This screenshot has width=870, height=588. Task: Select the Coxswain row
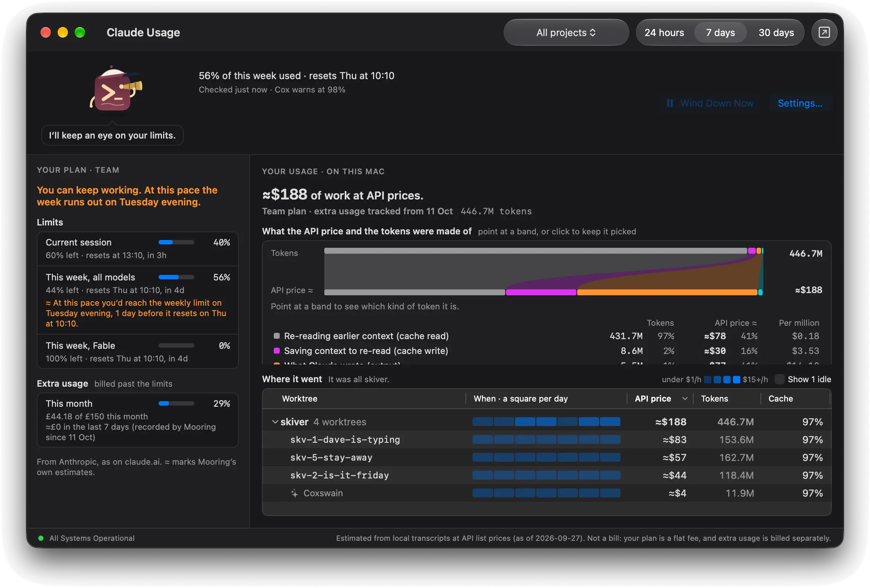546,493
